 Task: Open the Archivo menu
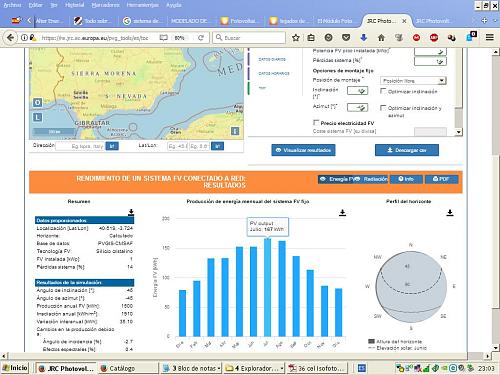click(x=12, y=5)
